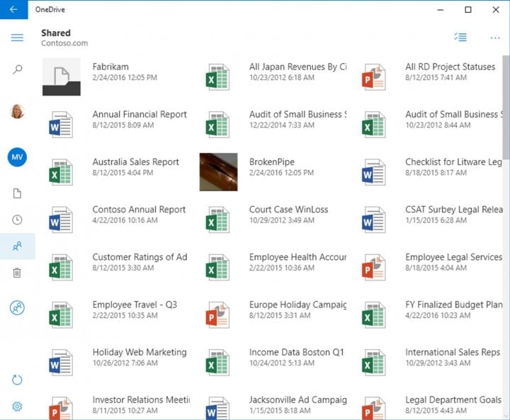
Task: Open the file named Annual Financial Report
Action: click(x=140, y=114)
